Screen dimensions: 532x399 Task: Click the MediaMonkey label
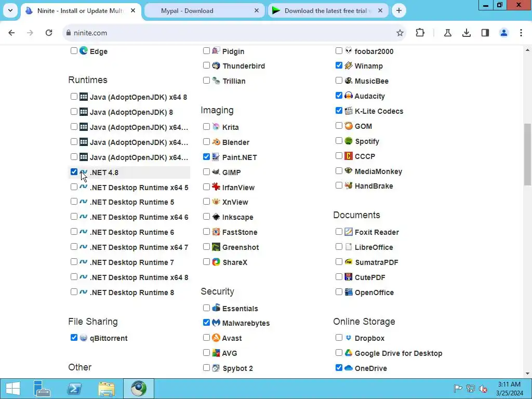(378, 171)
